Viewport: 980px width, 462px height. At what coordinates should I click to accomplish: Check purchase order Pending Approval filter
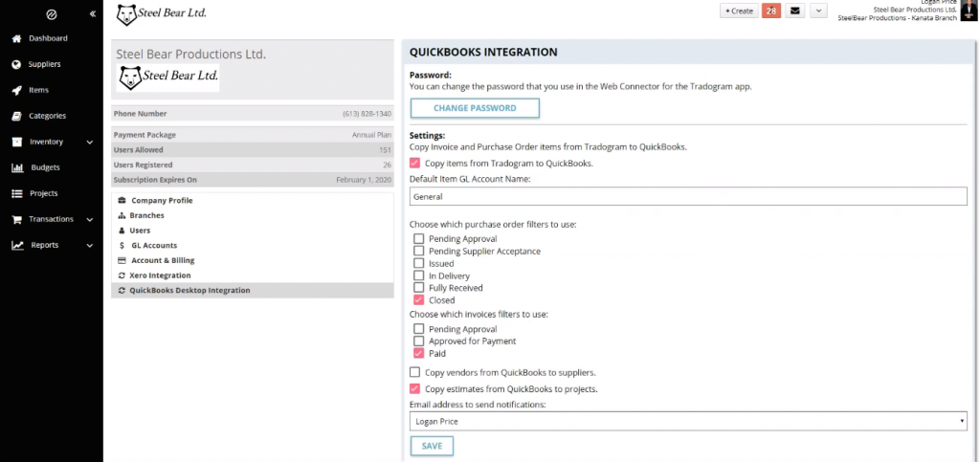point(419,239)
